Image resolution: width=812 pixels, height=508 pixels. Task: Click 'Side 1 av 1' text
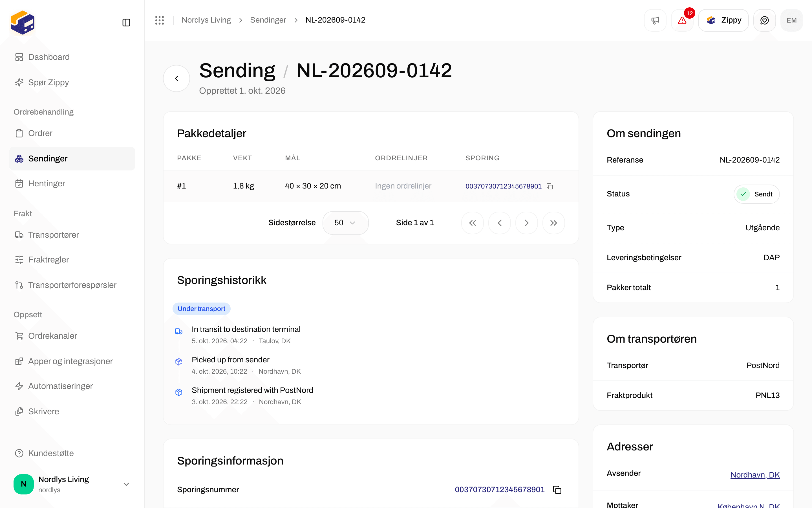pos(415,223)
